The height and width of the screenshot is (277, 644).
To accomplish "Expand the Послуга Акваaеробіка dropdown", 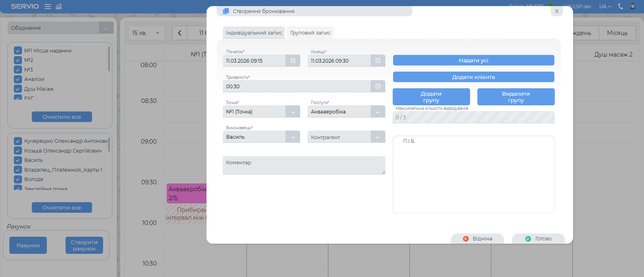I will pyautogui.click(x=378, y=112).
